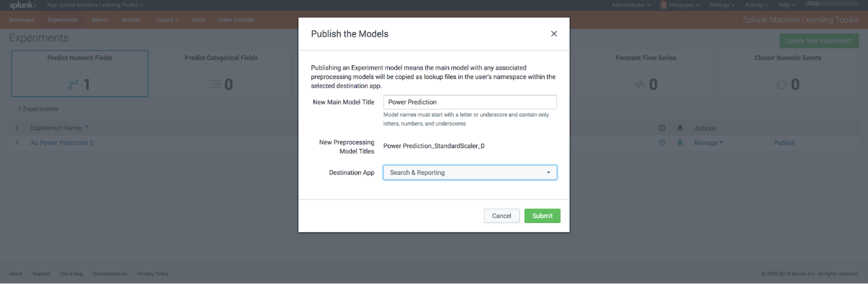Expand the Ac Power Prediction 5 row
Screen dimensions: 868x284
click(17, 143)
